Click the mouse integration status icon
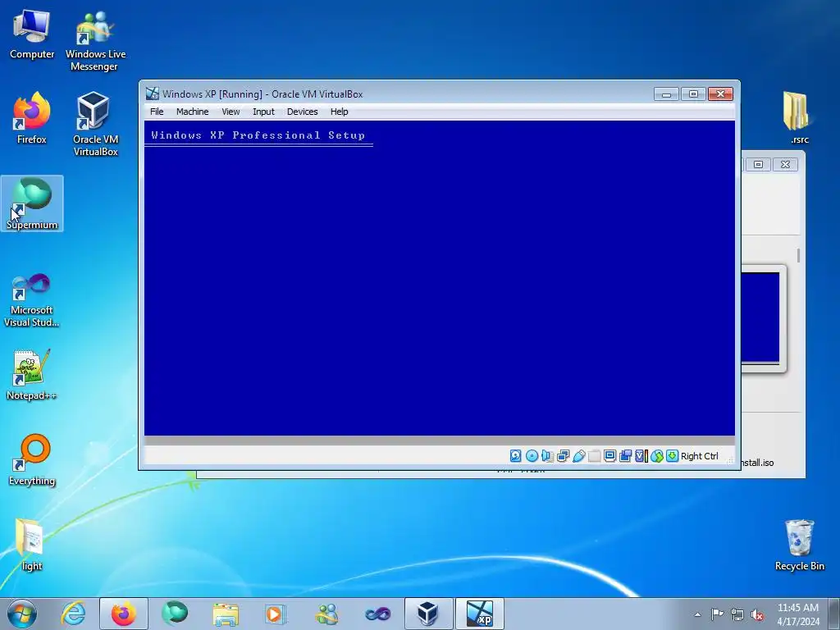The image size is (840, 630). point(657,456)
